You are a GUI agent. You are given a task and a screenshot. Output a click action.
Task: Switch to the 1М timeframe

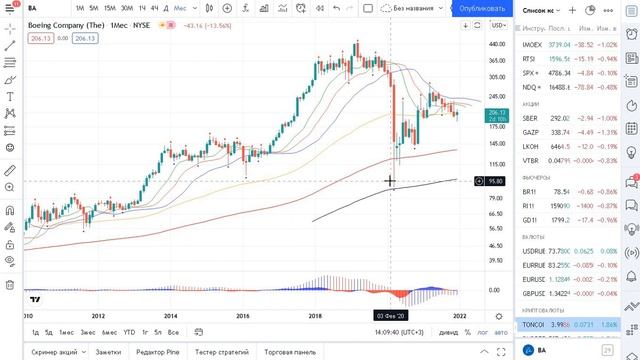pos(80,8)
